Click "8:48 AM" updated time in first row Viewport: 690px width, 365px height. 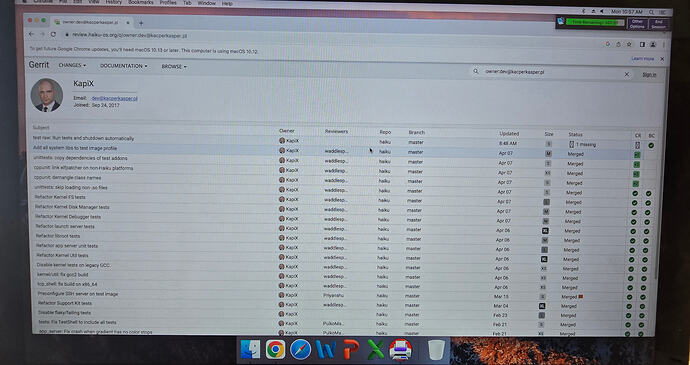point(508,144)
